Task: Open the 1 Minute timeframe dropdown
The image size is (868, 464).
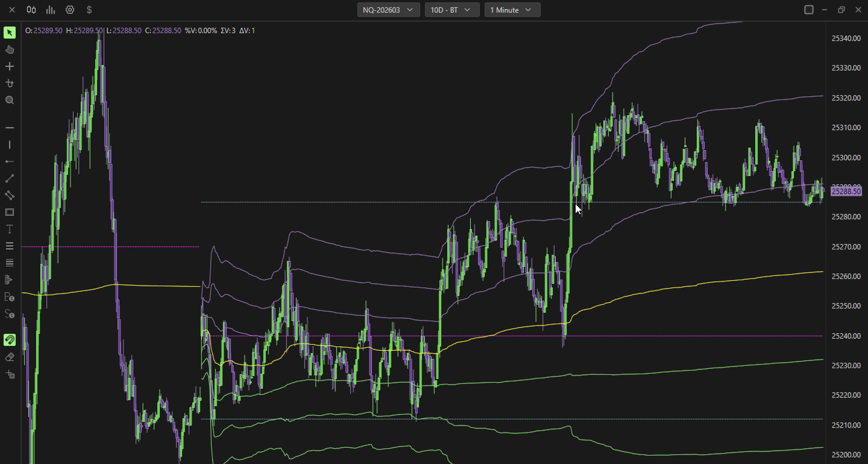Action: (x=512, y=10)
